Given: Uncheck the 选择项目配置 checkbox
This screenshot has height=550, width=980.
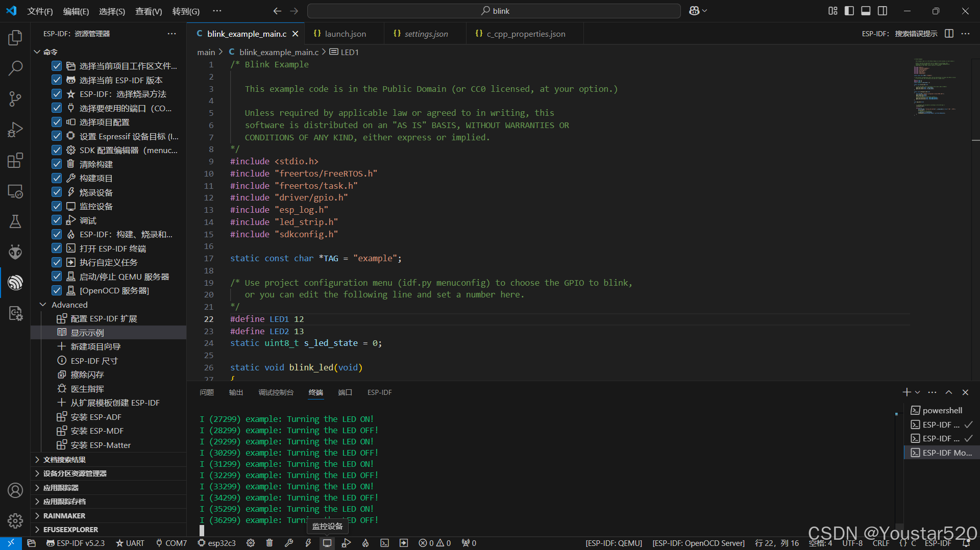Looking at the screenshot, I should coord(57,122).
